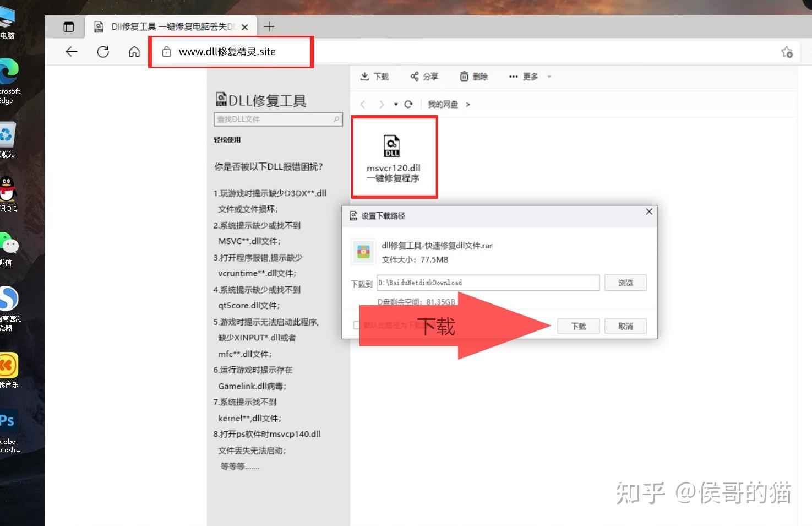Select the DLL修复工具 browser tab

(165, 26)
